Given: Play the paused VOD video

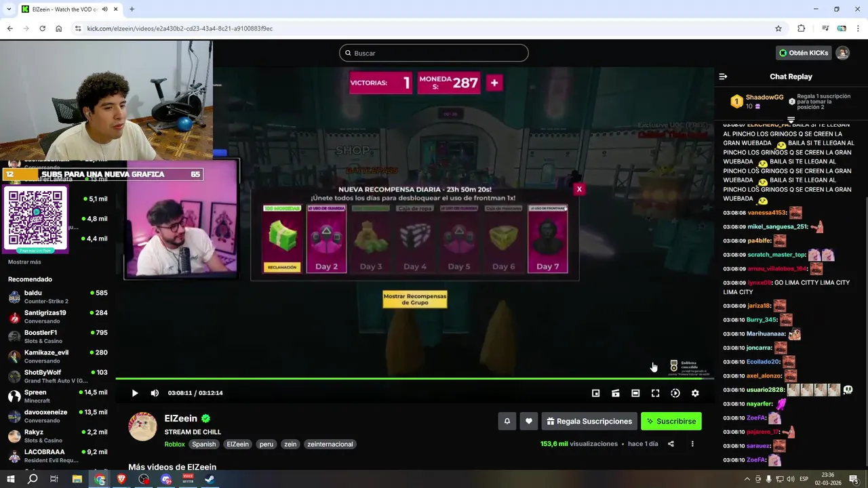Looking at the screenshot, I should point(134,393).
